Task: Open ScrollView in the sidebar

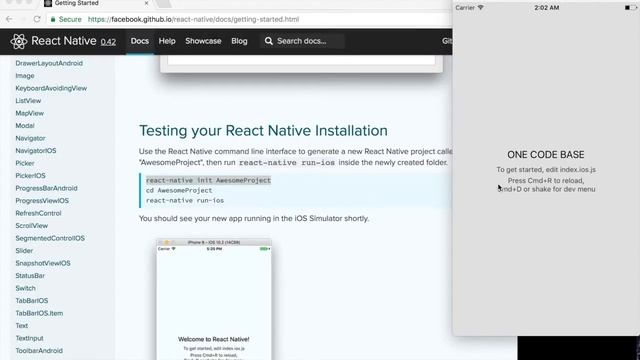Action: click(x=31, y=226)
